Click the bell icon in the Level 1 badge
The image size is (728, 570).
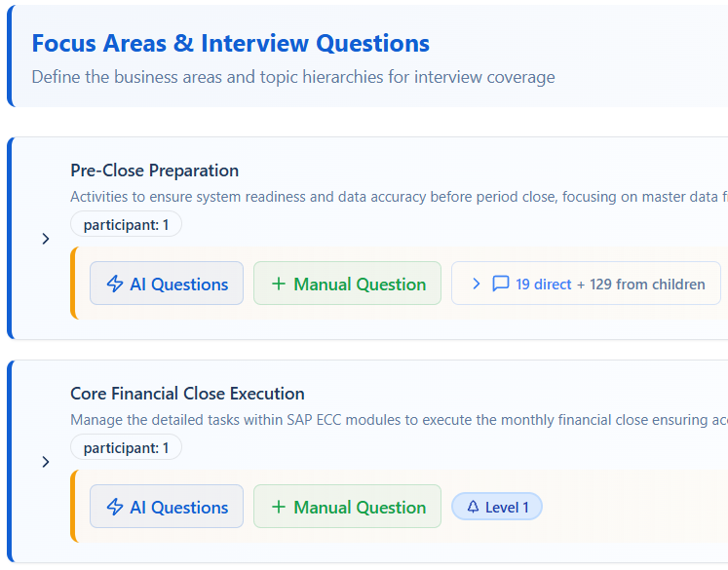(x=474, y=508)
